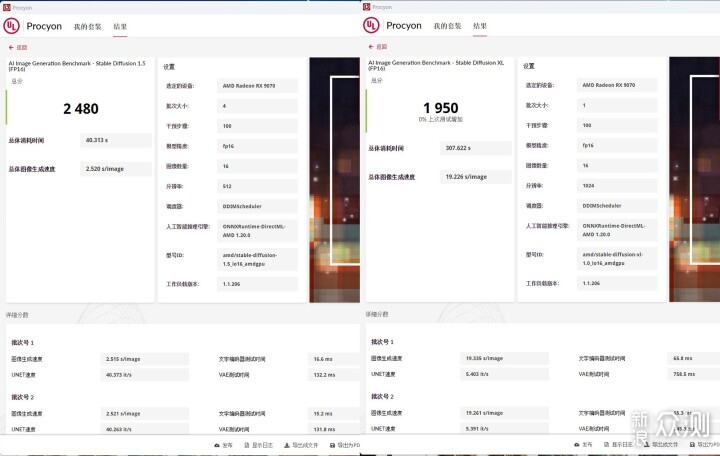Click the 2.520 s/image generation speed value

click(116, 169)
